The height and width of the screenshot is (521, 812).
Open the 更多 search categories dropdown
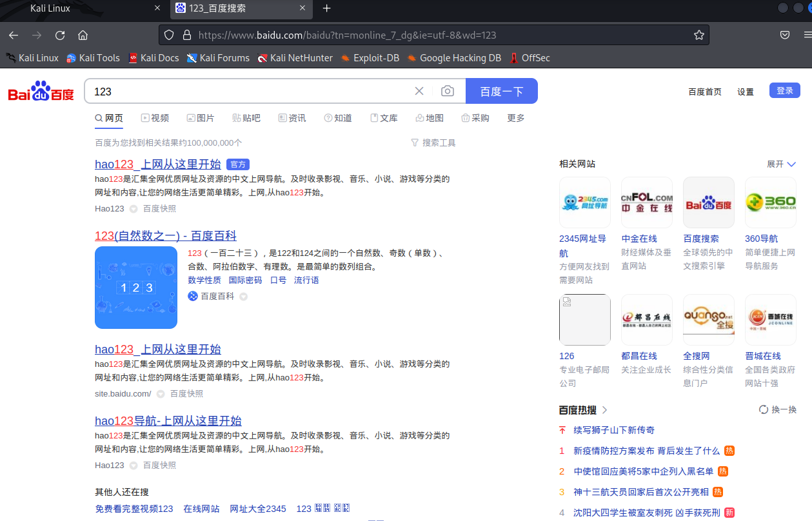pyautogui.click(x=515, y=117)
